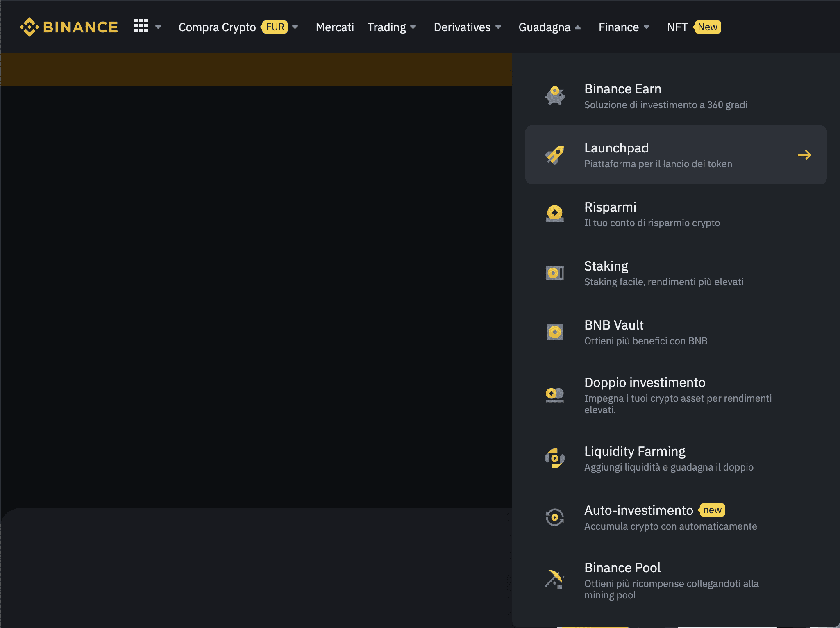Click the BNB Vault icon

pos(555,332)
